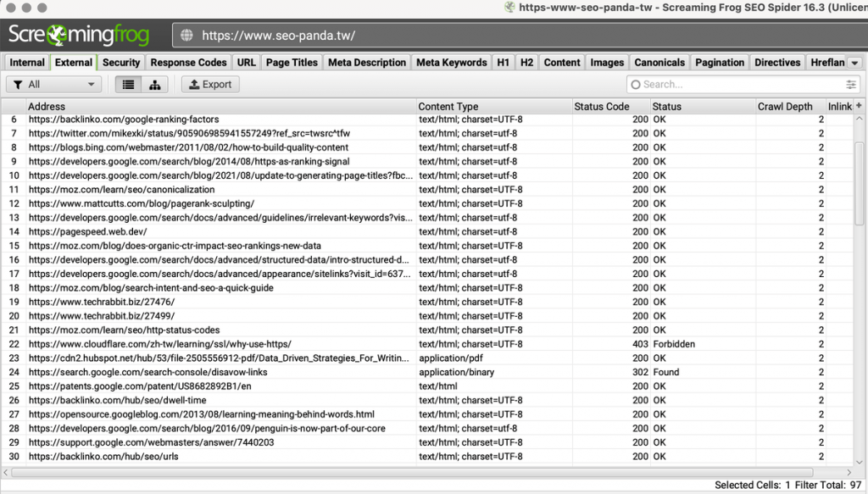Open the Response Codes tab
868x494 pixels.
(x=189, y=63)
